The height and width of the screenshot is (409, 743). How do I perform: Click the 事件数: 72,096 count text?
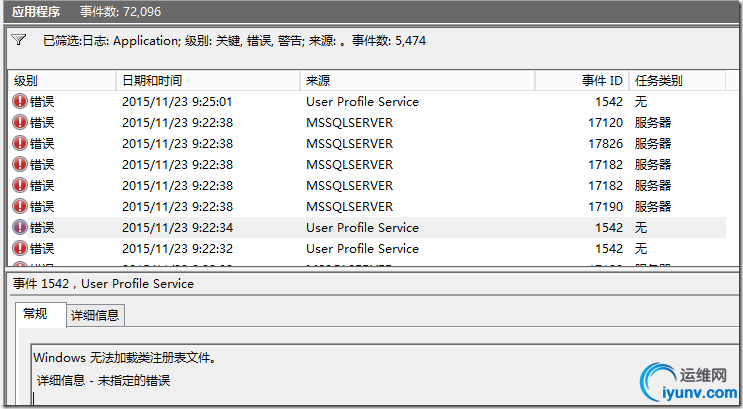point(120,11)
